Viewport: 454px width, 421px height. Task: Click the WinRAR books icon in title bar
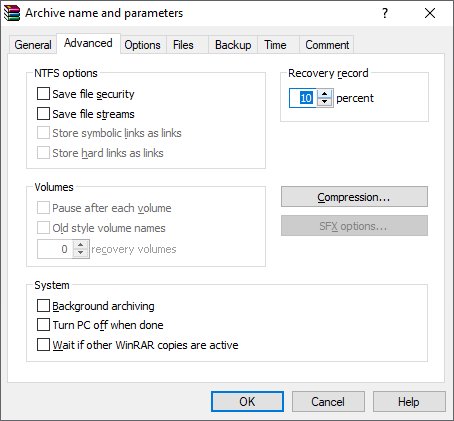coord(12,13)
